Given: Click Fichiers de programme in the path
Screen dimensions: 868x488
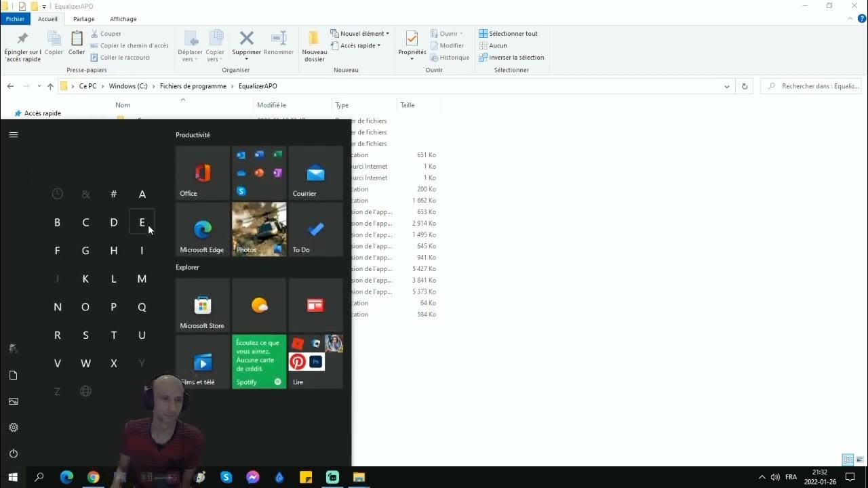Looking at the screenshot, I should 193,86.
